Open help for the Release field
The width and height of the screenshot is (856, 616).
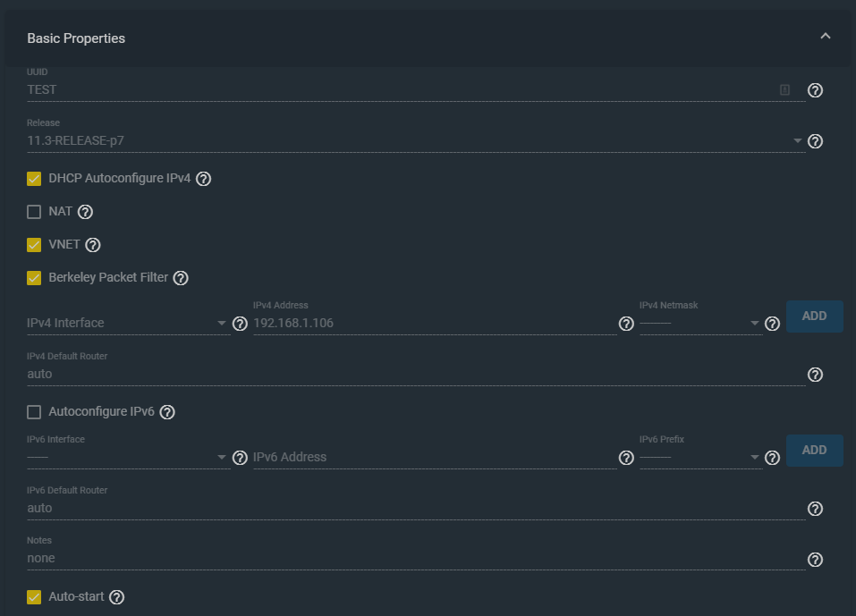pos(815,141)
